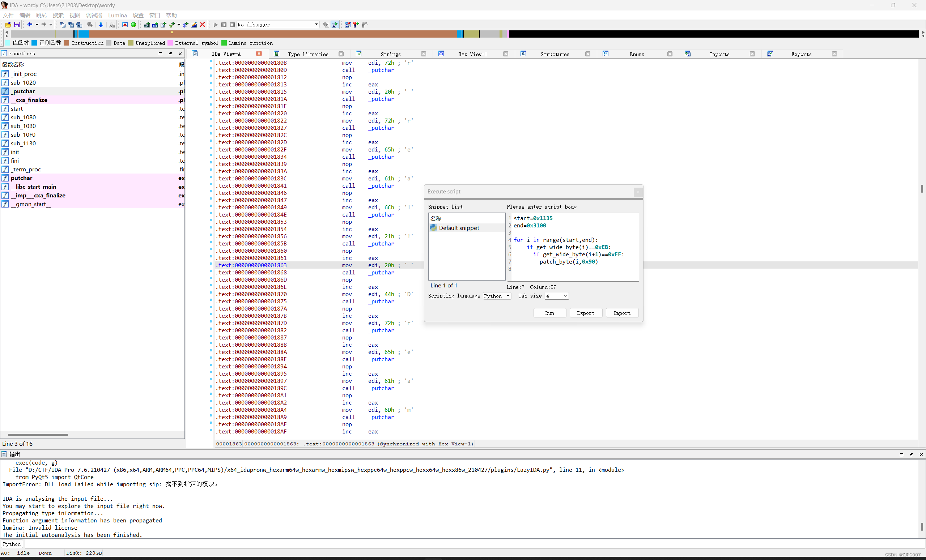Image resolution: width=926 pixels, height=560 pixels.
Task: Open a new file in IDA
Action: [x=8, y=25]
